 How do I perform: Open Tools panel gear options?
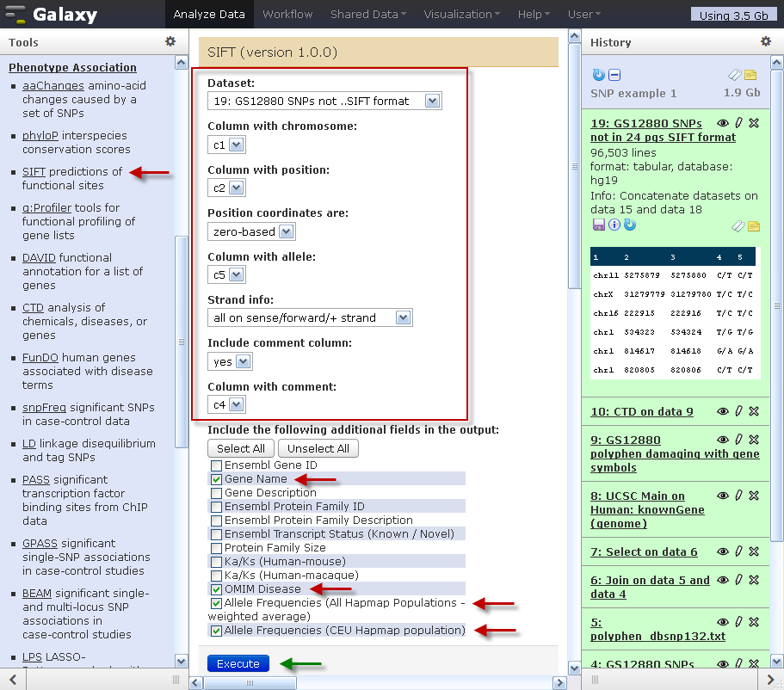coord(170,41)
